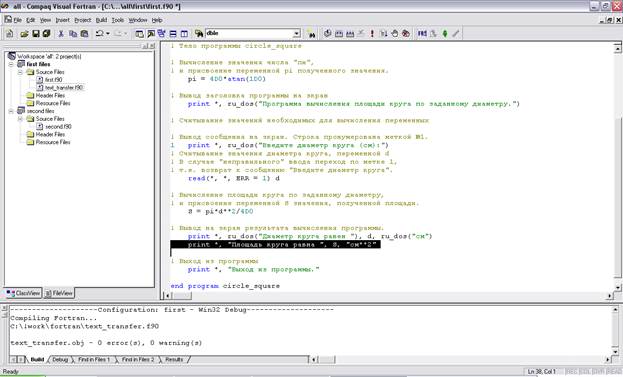
Task: Click the Undo arrow icon
Action: pos(99,34)
